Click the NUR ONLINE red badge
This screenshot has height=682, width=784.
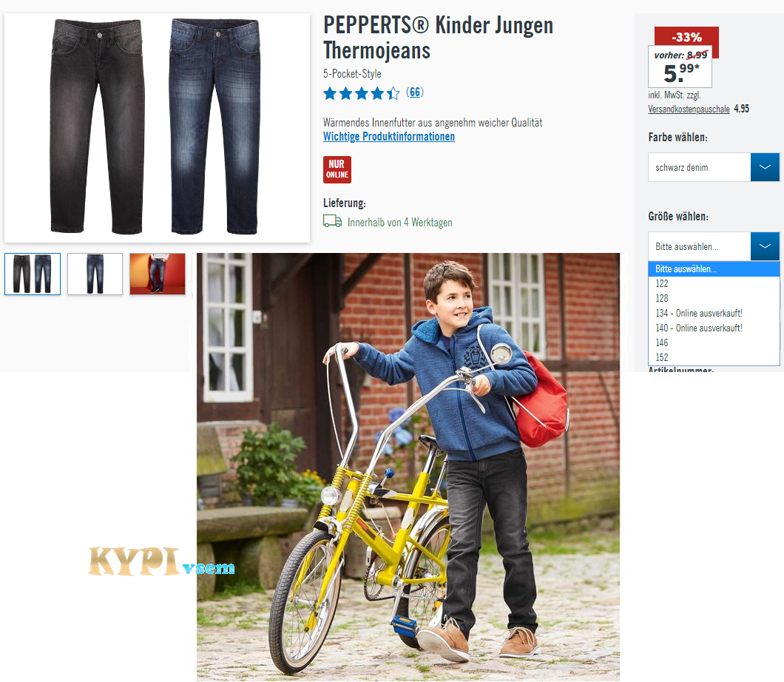pos(337,169)
